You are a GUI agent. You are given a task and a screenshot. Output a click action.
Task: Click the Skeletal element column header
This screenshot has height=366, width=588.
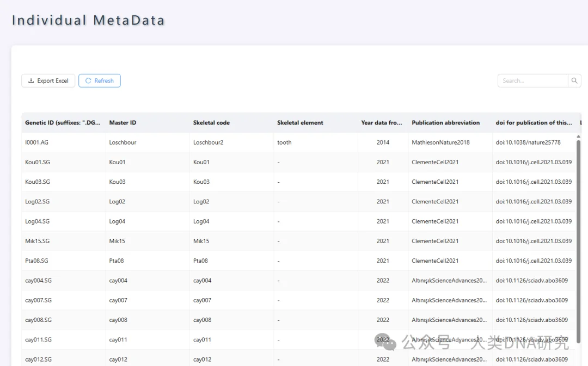point(300,122)
